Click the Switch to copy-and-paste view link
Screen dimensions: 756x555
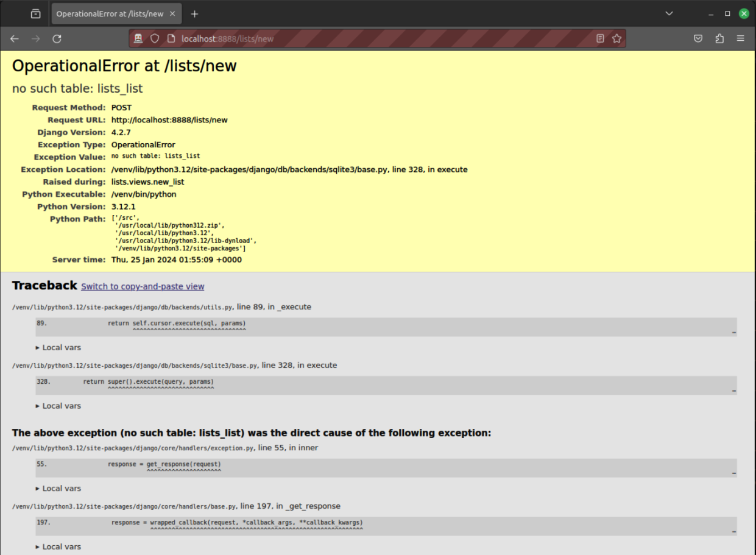[x=143, y=286]
